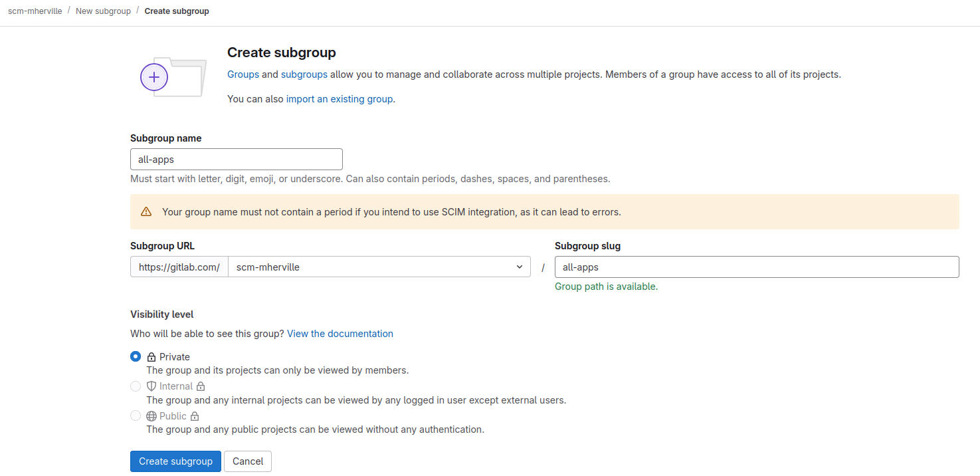Focus the Subgroup name input field
The height and width of the screenshot is (476, 980).
[237, 160]
